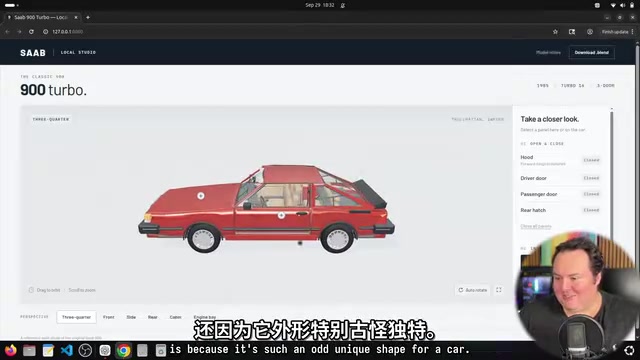Bookmark this page with the star icon

pos(555,31)
